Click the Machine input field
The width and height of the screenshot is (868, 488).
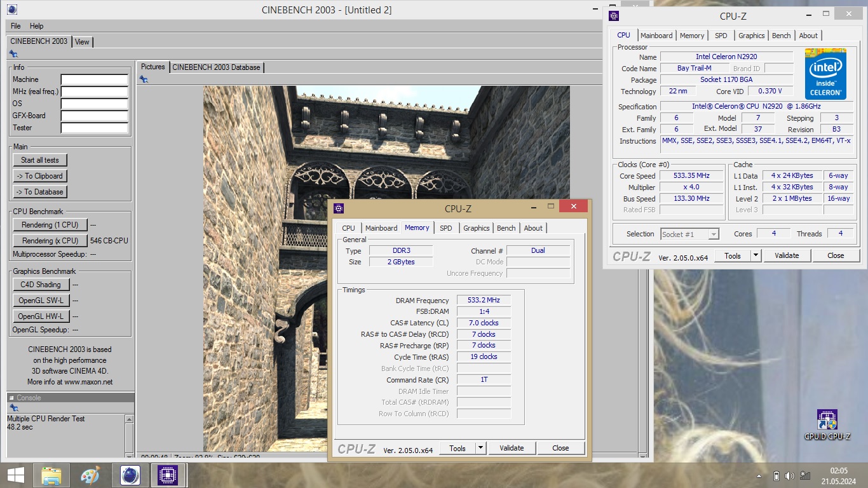(x=94, y=80)
